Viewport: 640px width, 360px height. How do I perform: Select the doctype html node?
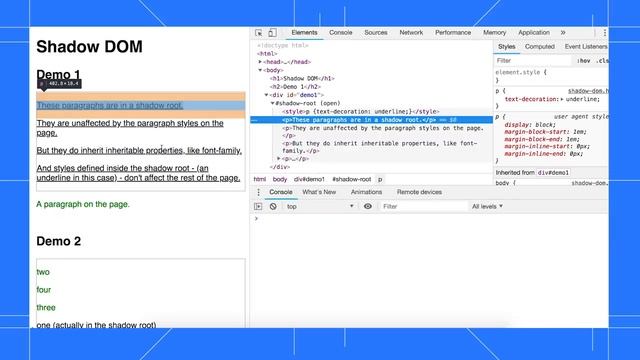tap(283, 46)
